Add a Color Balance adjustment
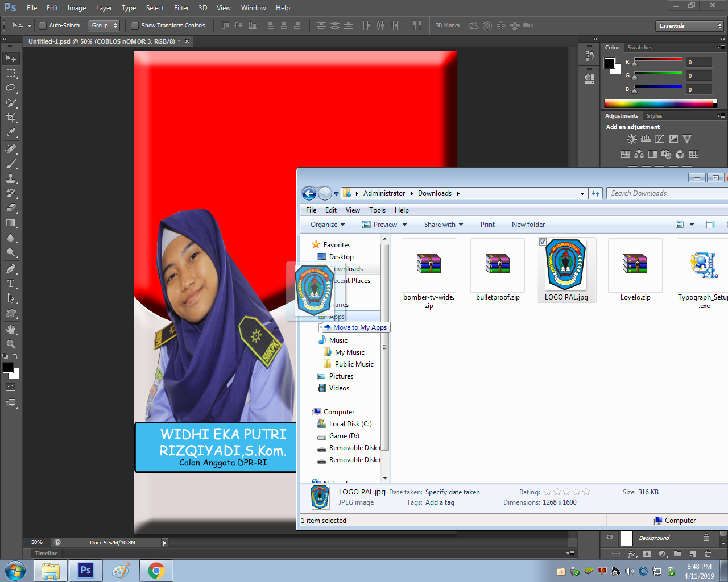728x582 pixels. 639,154
